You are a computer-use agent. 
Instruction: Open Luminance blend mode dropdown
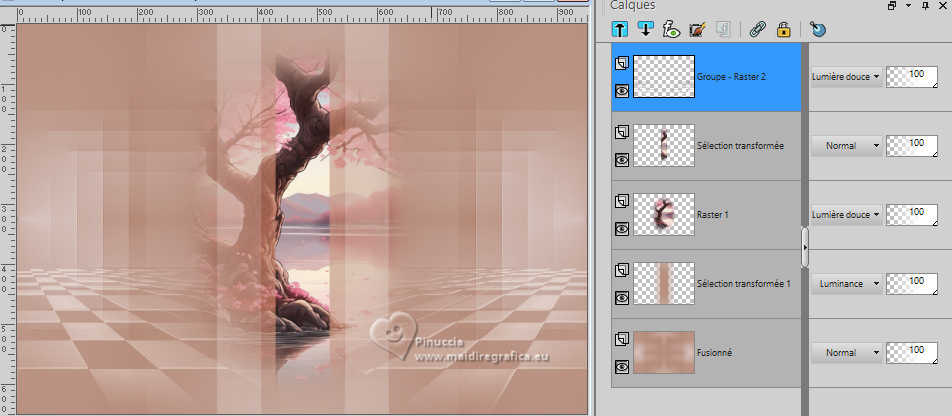846,284
